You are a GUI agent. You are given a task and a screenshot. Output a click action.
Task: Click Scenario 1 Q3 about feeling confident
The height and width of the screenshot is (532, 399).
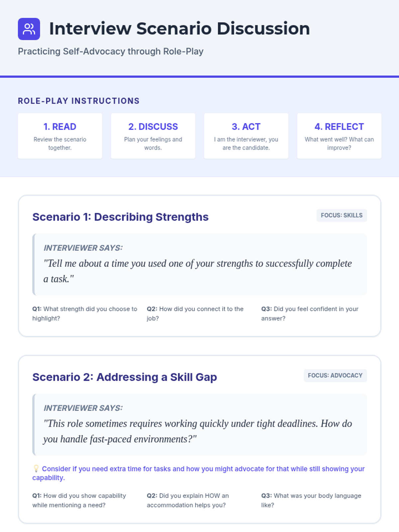(x=310, y=314)
